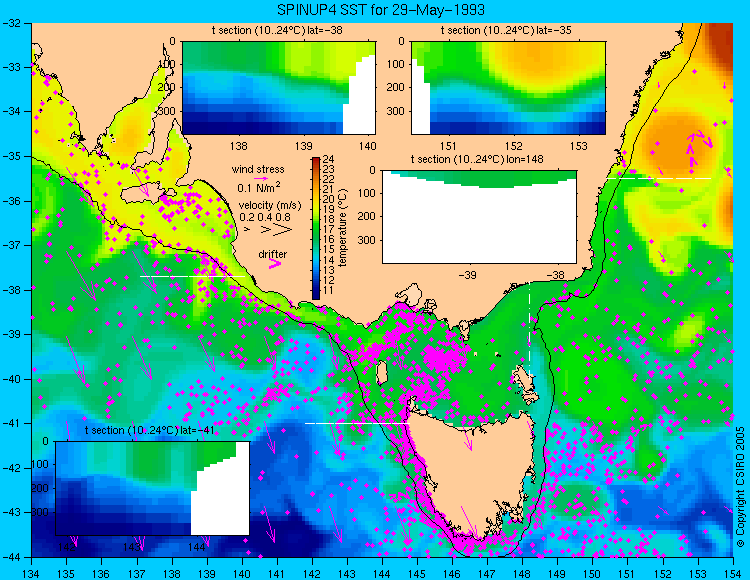The height and width of the screenshot is (580, 750).
Task: Click the 152 axis label under lat=-35 inset
Action: click(x=514, y=146)
